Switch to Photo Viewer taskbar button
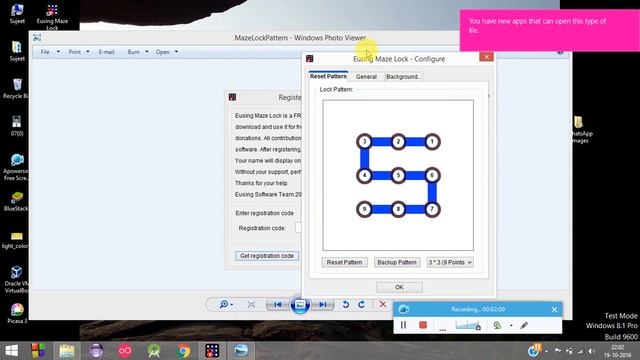 [241, 351]
